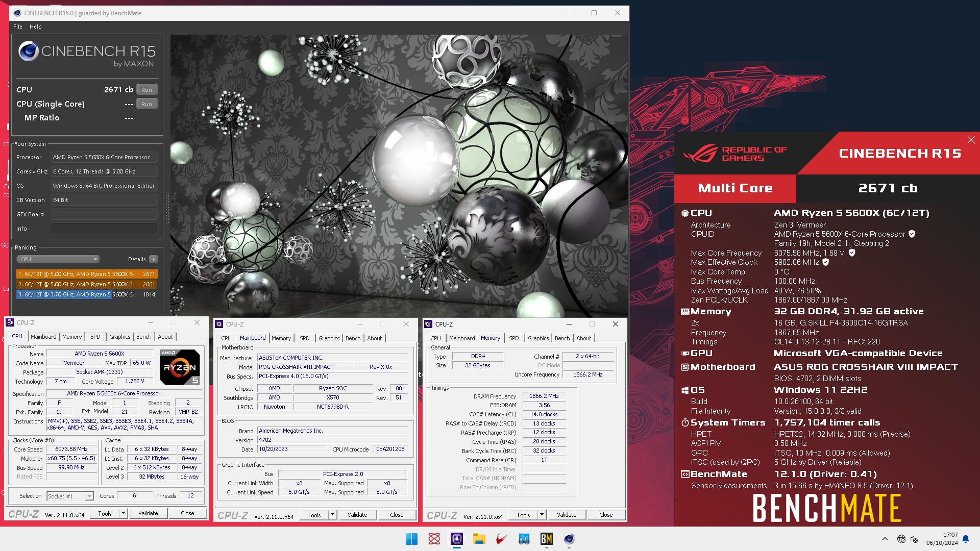Image resolution: width=980 pixels, height=551 pixels.
Task: Click the Ryzen 5 logo in CPU-Z
Action: [180, 367]
